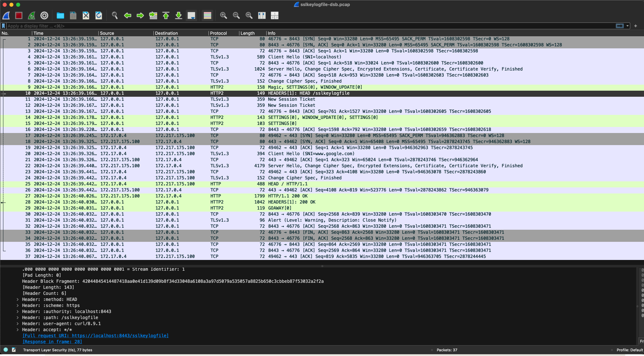Click the start capture shark fin icon

[x=6, y=15]
